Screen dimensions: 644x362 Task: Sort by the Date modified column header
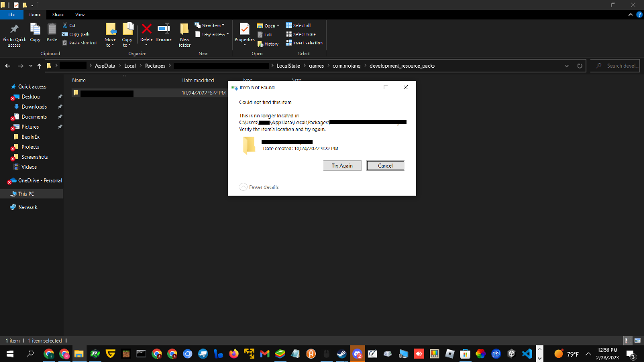click(x=197, y=80)
